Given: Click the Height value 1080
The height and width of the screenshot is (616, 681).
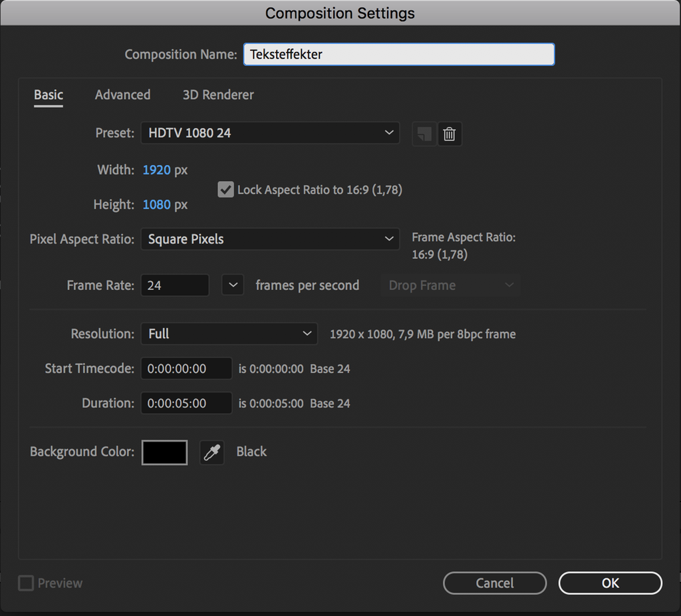Looking at the screenshot, I should 157,205.
